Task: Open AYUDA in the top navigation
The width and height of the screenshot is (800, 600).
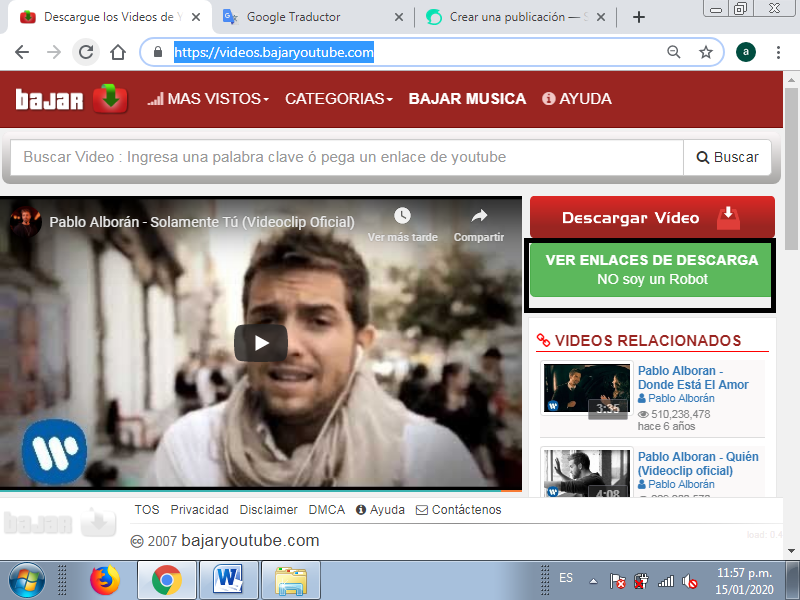Action: (577, 98)
